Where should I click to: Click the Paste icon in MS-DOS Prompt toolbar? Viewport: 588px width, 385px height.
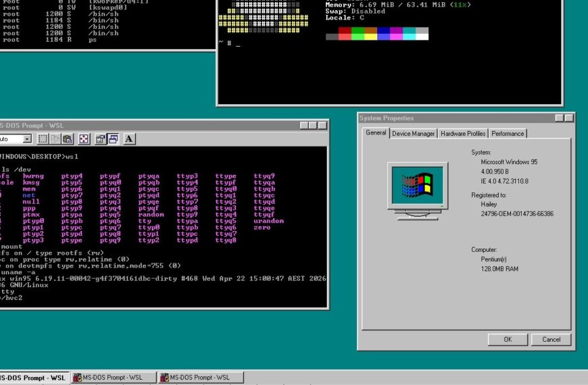pyautogui.click(x=68, y=139)
